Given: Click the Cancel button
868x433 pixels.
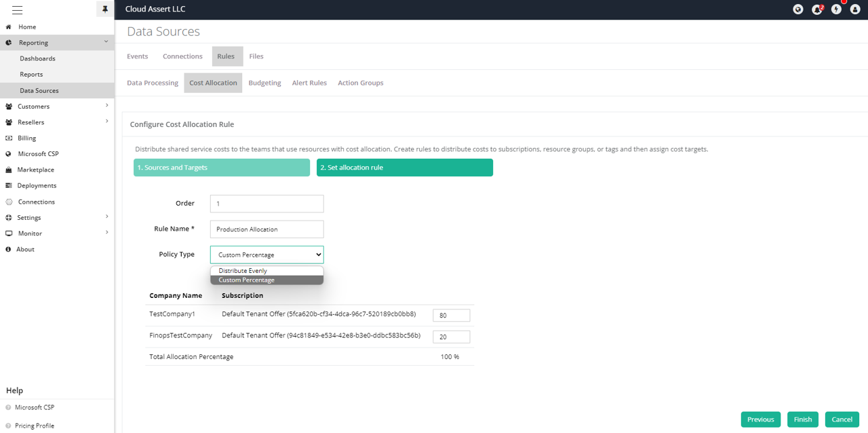Looking at the screenshot, I should (842, 419).
